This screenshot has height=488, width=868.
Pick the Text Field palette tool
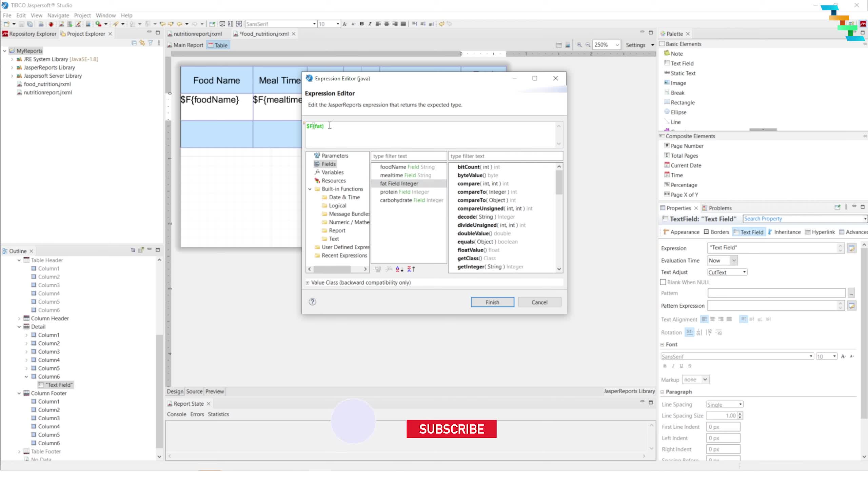pyautogui.click(x=679, y=63)
